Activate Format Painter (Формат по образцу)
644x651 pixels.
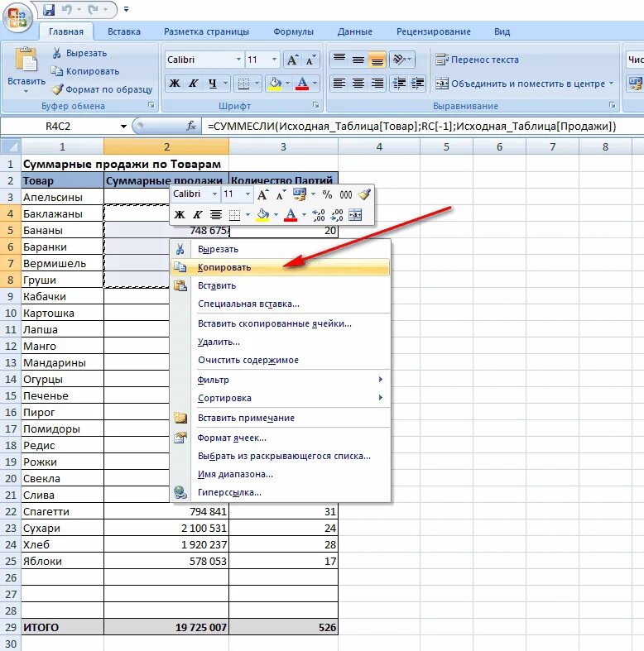click(102, 89)
